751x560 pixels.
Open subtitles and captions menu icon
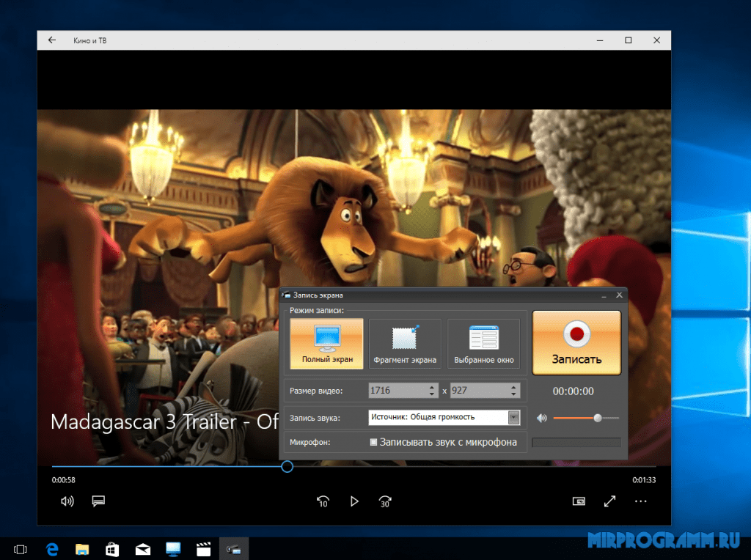coord(98,501)
